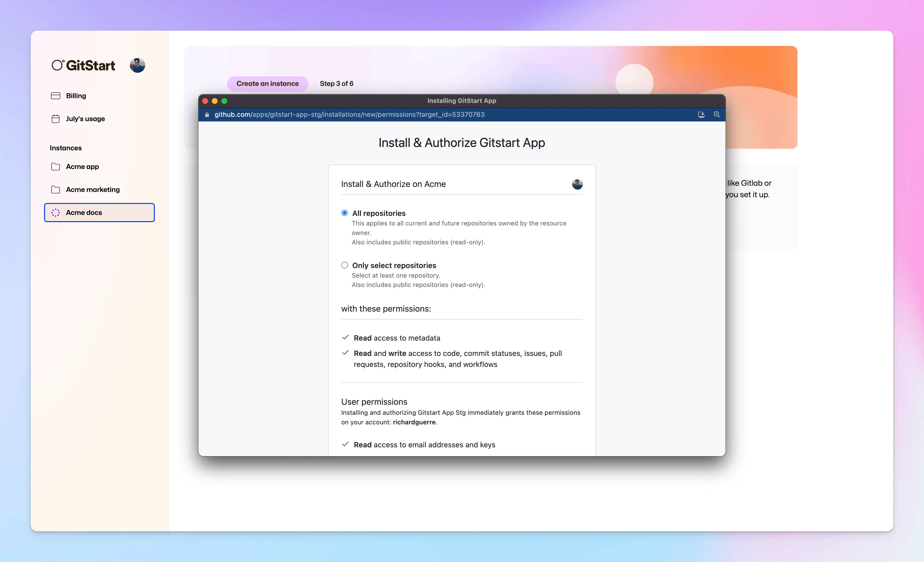Open July's usage from the sidebar

85,118
